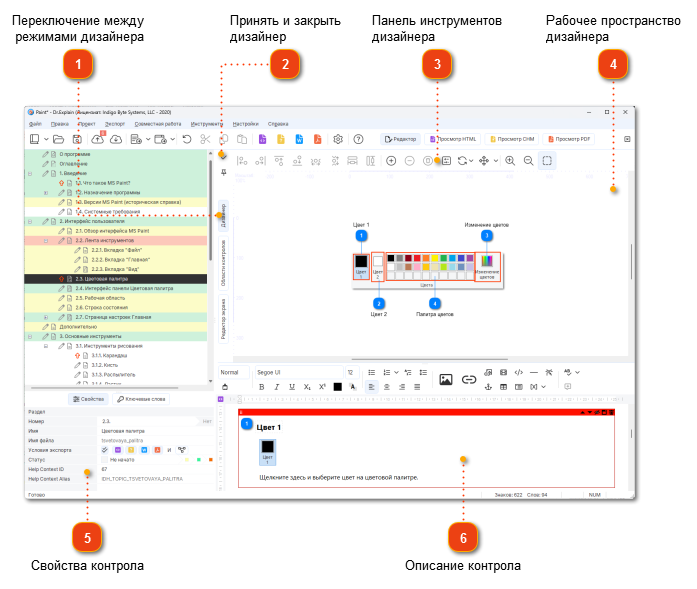Click the black text color swatch
The image size is (697, 589).
[338, 386]
